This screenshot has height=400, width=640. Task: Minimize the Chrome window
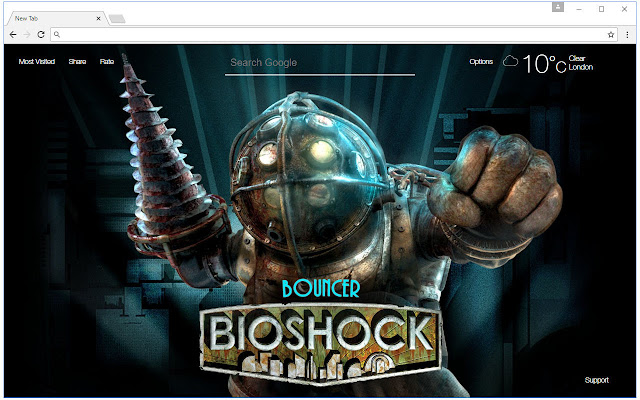[x=579, y=9]
